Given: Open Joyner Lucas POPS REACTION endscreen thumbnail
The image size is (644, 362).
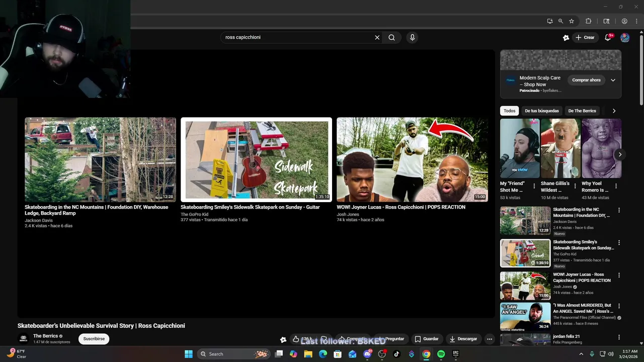Looking at the screenshot, I should 412,159.
